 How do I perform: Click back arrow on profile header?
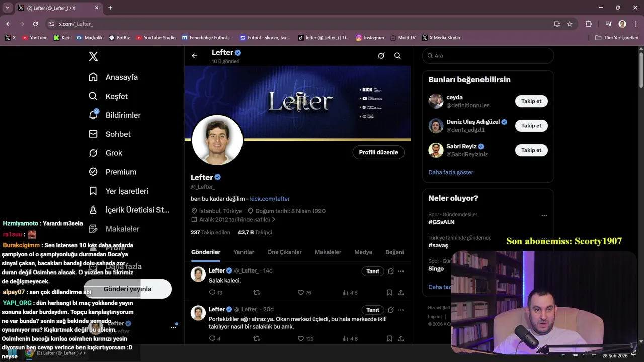pyautogui.click(x=195, y=56)
